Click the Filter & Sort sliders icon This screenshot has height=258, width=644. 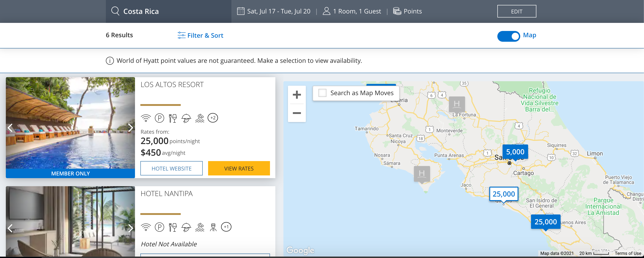181,35
